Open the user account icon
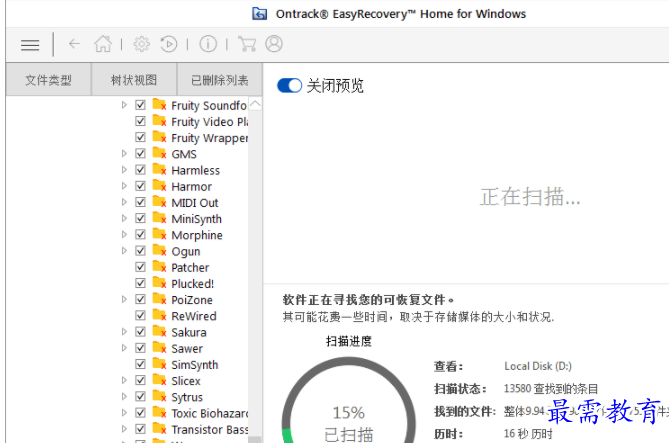The image size is (669, 443). [x=274, y=44]
